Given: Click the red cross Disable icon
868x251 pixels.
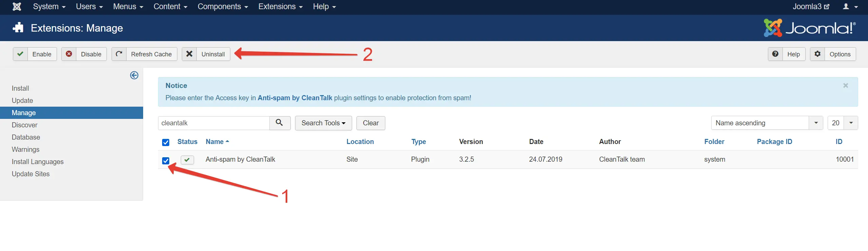Looking at the screenshot, I should pyautogui.click(x=69, y=54).
